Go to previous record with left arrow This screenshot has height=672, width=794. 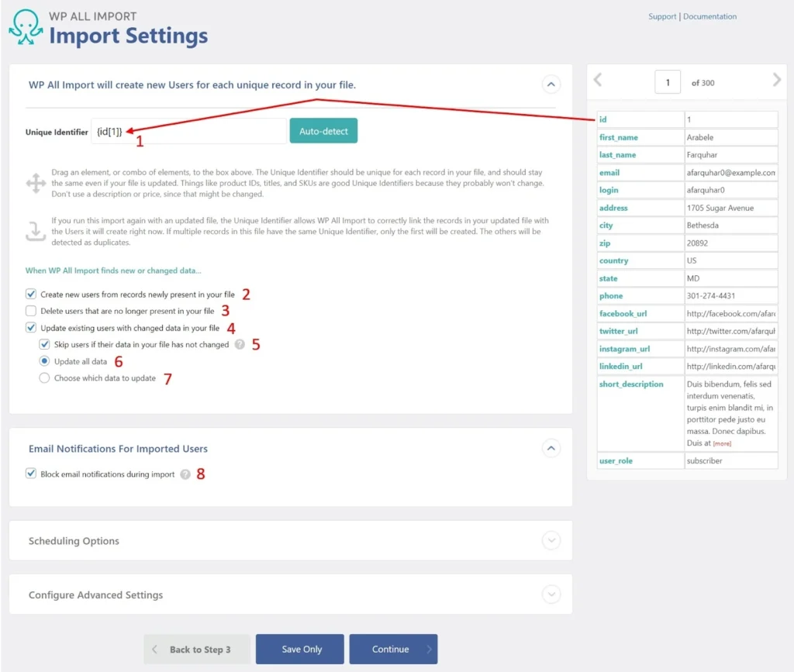point(598,80)
